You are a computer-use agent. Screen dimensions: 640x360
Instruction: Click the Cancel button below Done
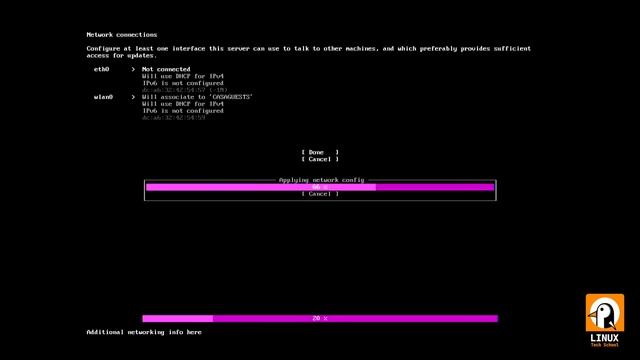click(320, 159)
